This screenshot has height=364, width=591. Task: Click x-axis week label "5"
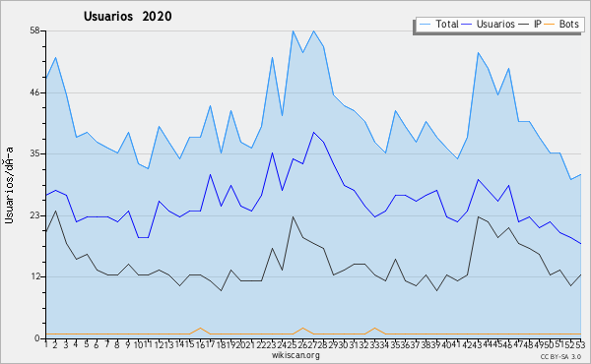(x=87, y=344)
